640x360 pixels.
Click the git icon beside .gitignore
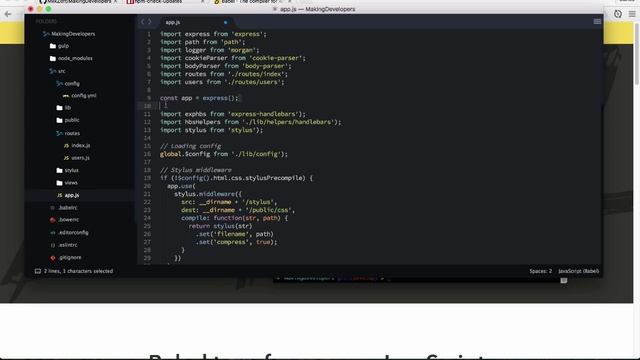click(53, 258)
